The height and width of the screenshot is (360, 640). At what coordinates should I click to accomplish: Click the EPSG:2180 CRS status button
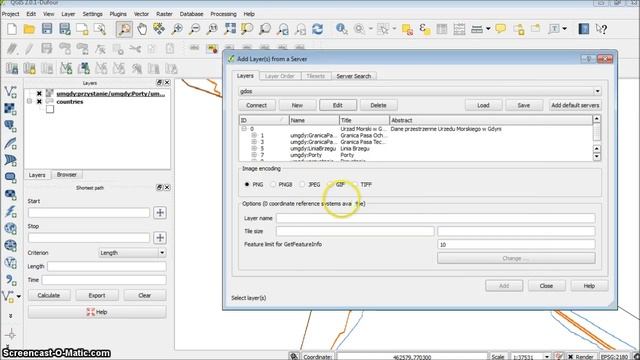(x=614, y=357)
